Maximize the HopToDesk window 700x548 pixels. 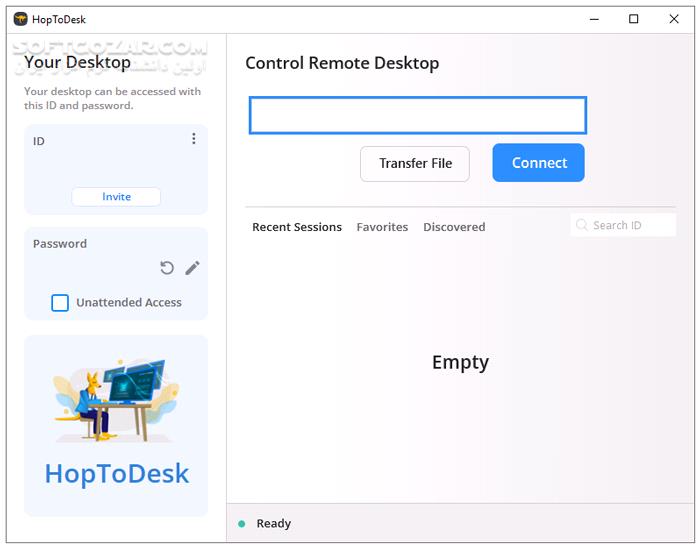633,19
